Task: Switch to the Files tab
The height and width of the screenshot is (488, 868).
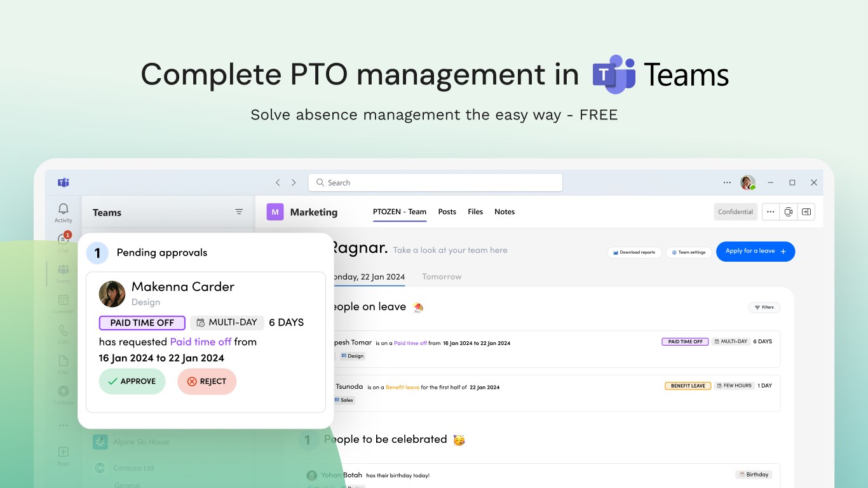Action: pos(475,212)
